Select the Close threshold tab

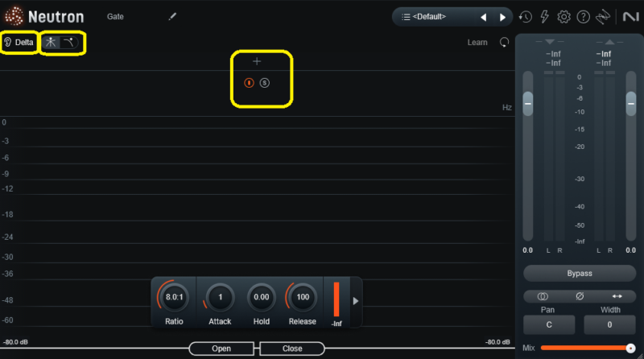[292, 349]
